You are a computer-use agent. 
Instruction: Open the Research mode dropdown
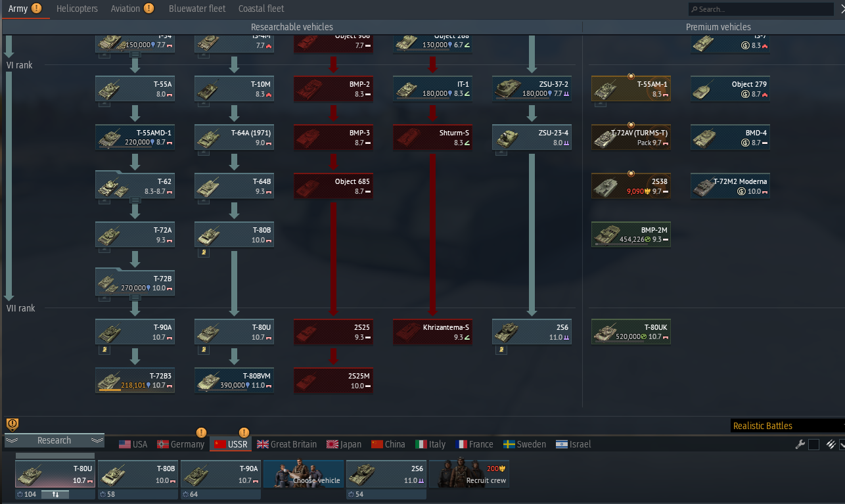pyautogui.click(x=55, y=440)
